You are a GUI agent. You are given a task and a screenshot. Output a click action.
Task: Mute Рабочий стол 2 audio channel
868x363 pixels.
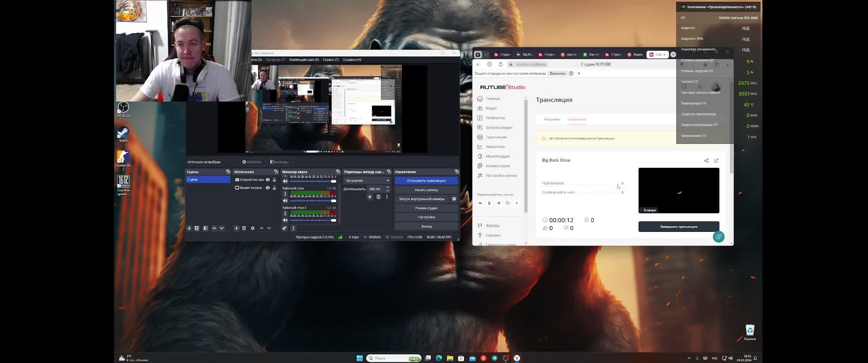click(285, 220)
